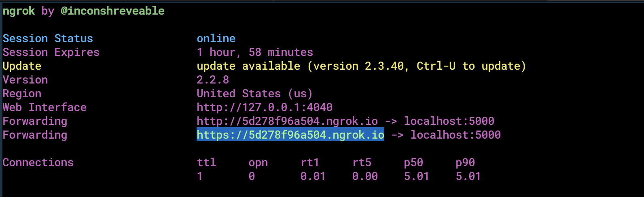Click the 'update available (version 2.3.40' message
The width and height of the screenshot is (644, 197).
tap(300, 66)
